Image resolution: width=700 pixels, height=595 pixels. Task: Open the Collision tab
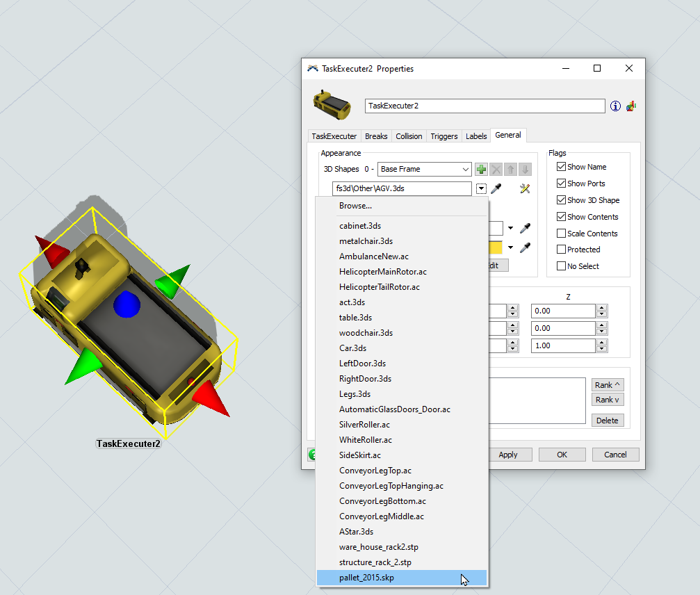pos(409,136)
